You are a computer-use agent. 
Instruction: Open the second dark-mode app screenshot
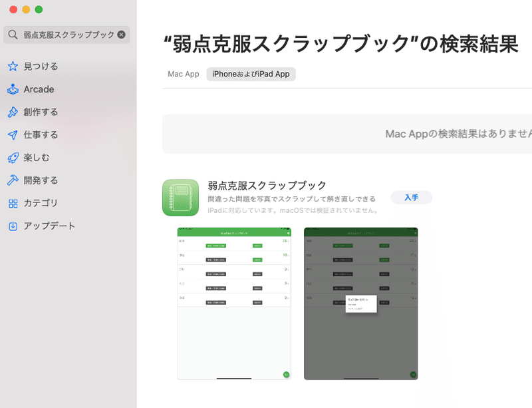360,304
